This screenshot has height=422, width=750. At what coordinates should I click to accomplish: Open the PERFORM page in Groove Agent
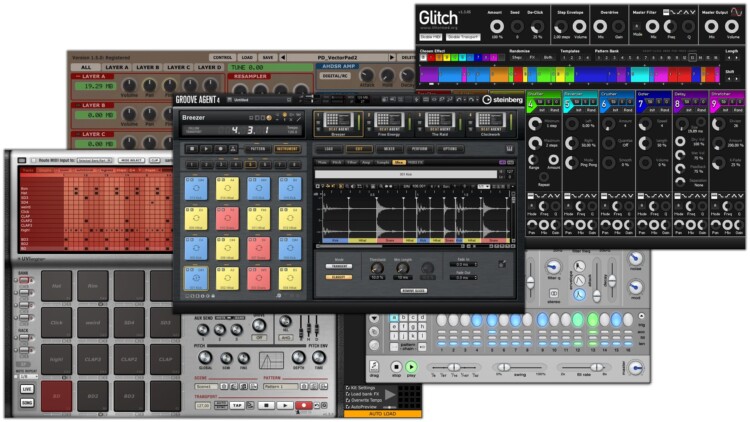click(419, 149)
